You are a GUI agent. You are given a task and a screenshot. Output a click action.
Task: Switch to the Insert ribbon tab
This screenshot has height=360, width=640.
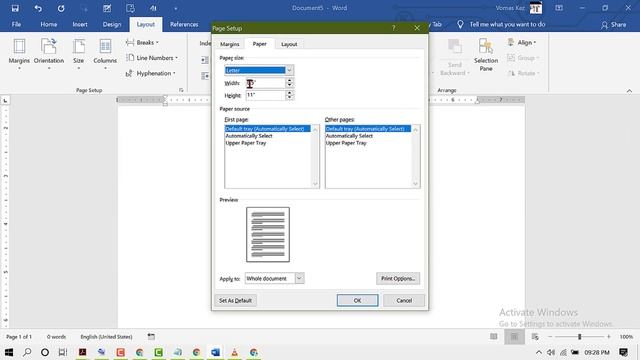[80, 24]
